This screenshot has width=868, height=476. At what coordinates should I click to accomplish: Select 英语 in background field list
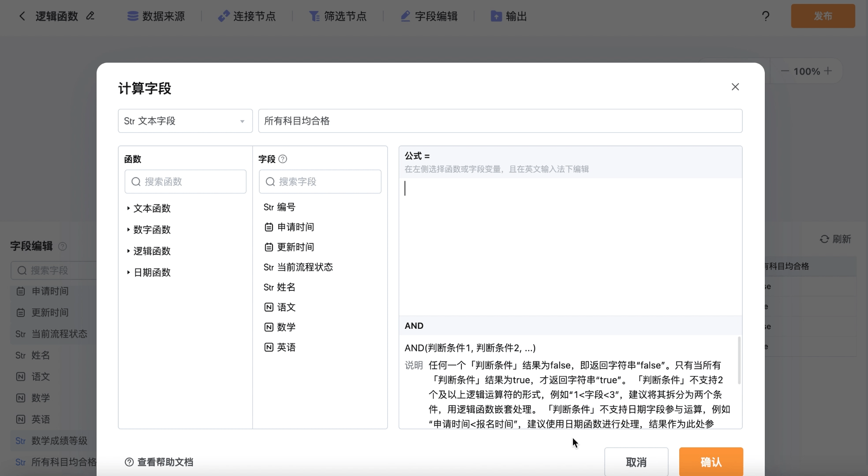click(x=33, y=419)
